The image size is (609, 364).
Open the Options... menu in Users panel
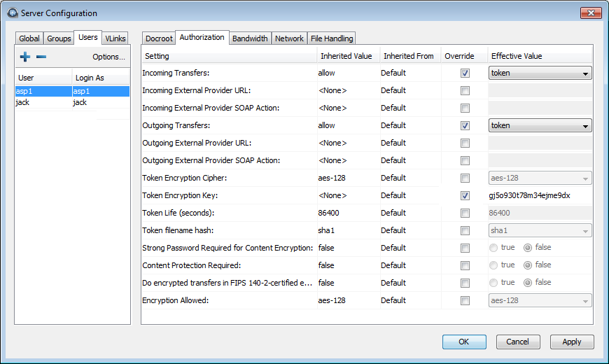pyautogui.click(x=108, y=57)
